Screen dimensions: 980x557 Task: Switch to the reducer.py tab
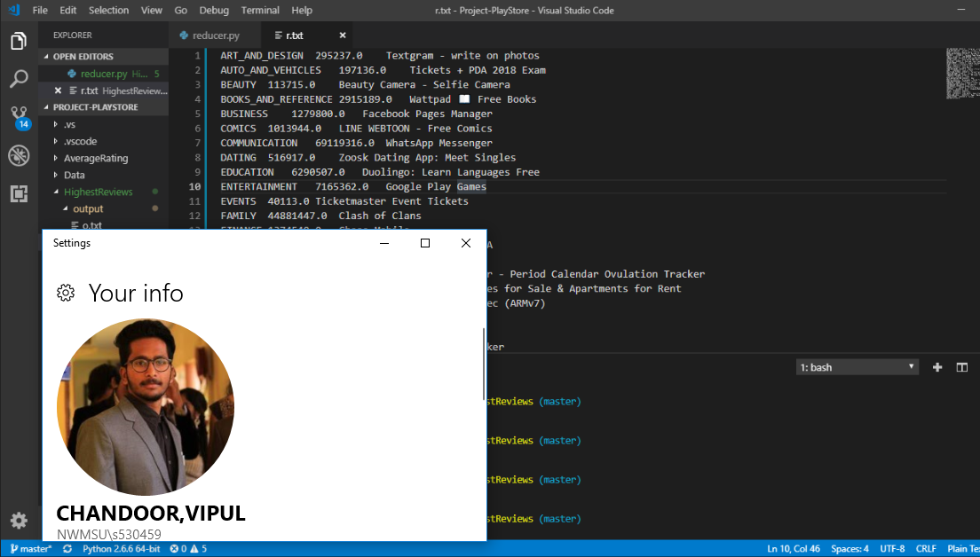pyautogui.click(x=216, y=35)
